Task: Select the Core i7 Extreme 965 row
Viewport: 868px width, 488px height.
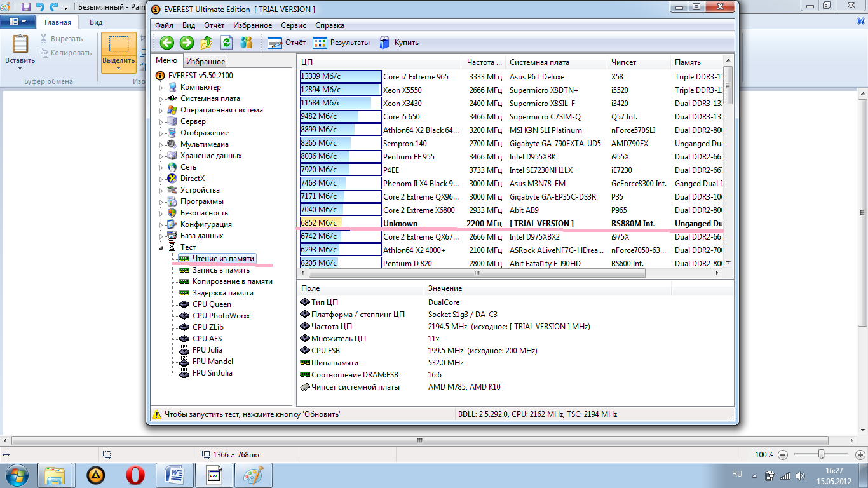Action: [x=510, y=76]
